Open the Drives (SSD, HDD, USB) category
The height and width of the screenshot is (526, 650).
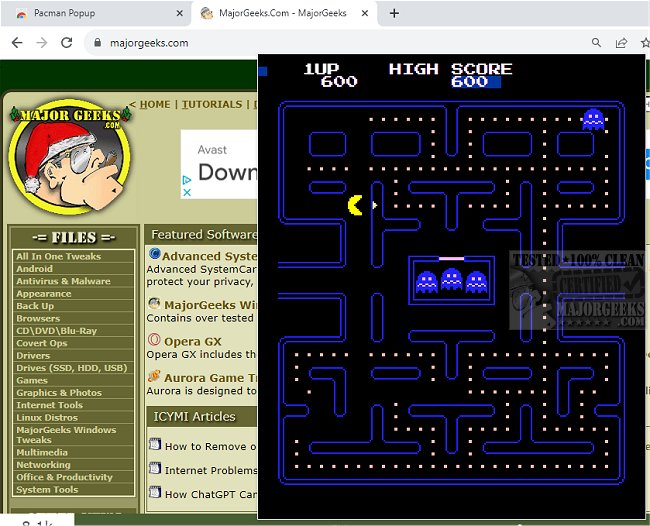[x=73, y=368]
